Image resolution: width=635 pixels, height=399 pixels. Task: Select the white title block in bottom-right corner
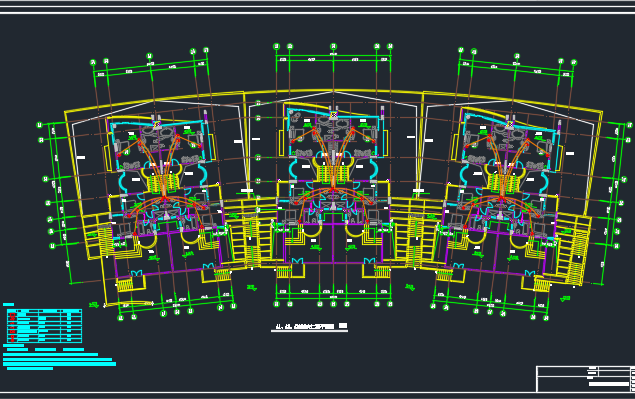pyautogui.click(x=586, y=379)
